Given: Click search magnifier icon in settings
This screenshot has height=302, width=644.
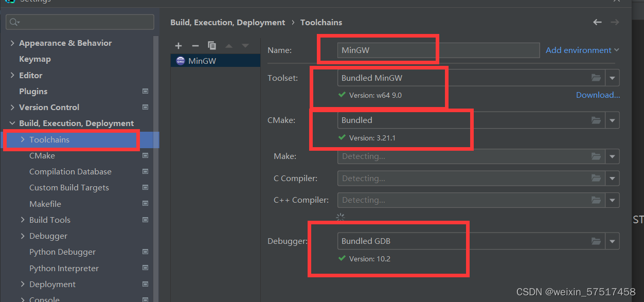Looking at the screenshot, I should click(14, 22).
